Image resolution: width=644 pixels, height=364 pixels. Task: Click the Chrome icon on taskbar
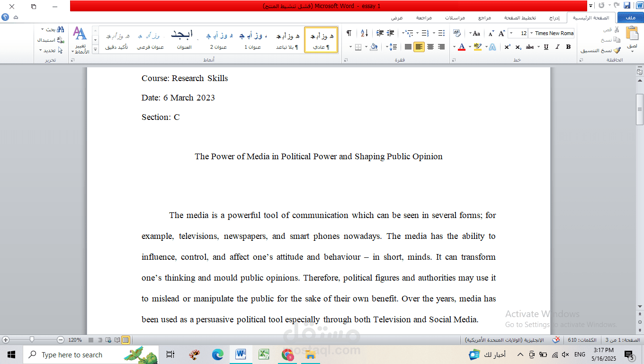click(287, 355)
